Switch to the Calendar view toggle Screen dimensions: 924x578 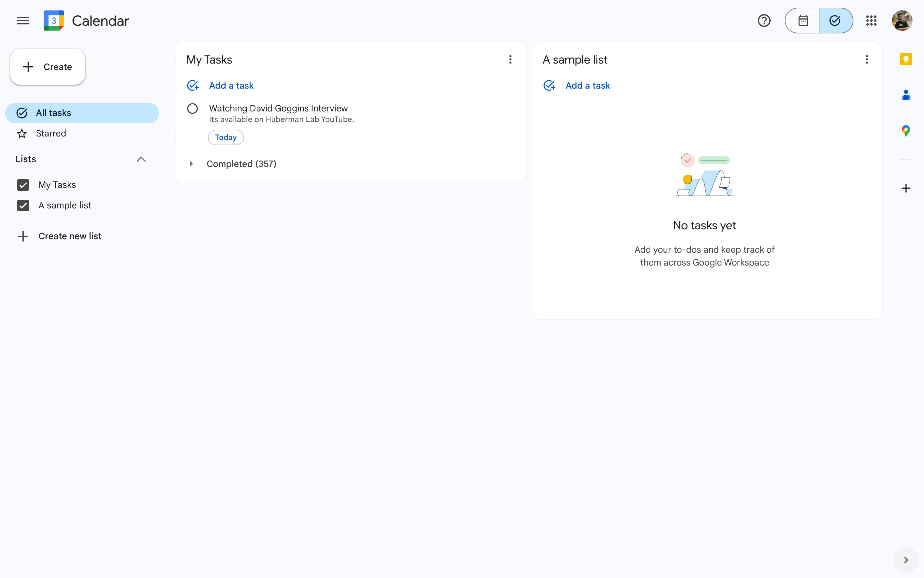point(803,21)
